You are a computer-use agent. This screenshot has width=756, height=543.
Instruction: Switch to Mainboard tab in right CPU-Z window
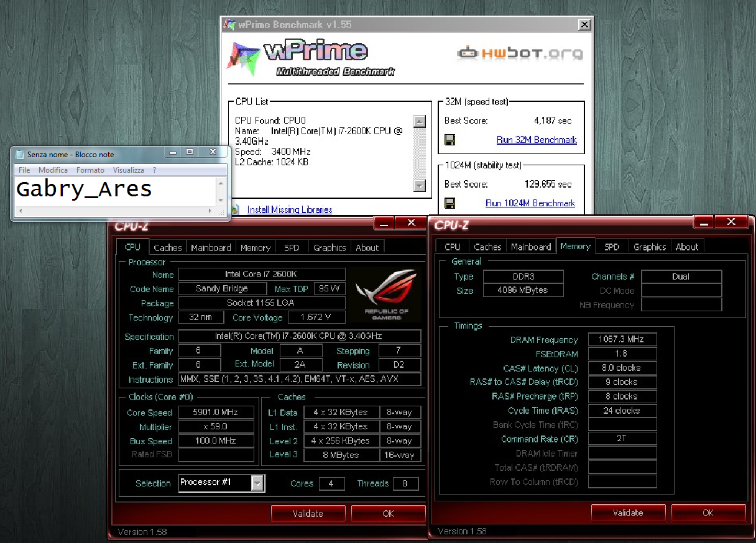point(531,247)
